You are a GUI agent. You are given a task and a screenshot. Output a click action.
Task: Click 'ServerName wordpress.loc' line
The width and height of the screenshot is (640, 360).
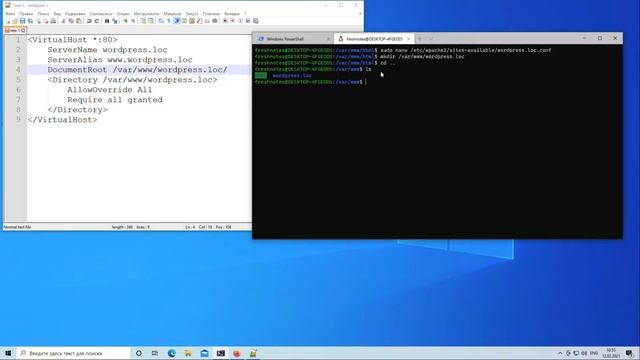coord(107,50)
